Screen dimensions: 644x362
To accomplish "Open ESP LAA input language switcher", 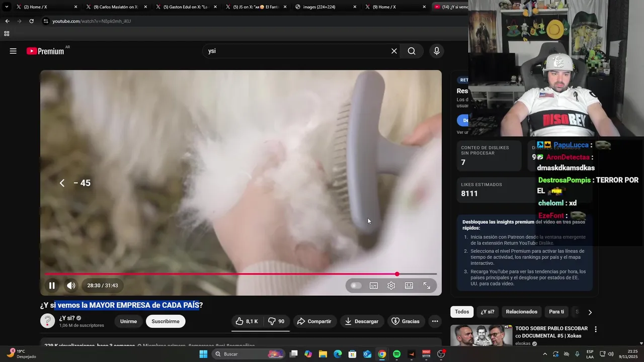I will click(x=590, y=354).
